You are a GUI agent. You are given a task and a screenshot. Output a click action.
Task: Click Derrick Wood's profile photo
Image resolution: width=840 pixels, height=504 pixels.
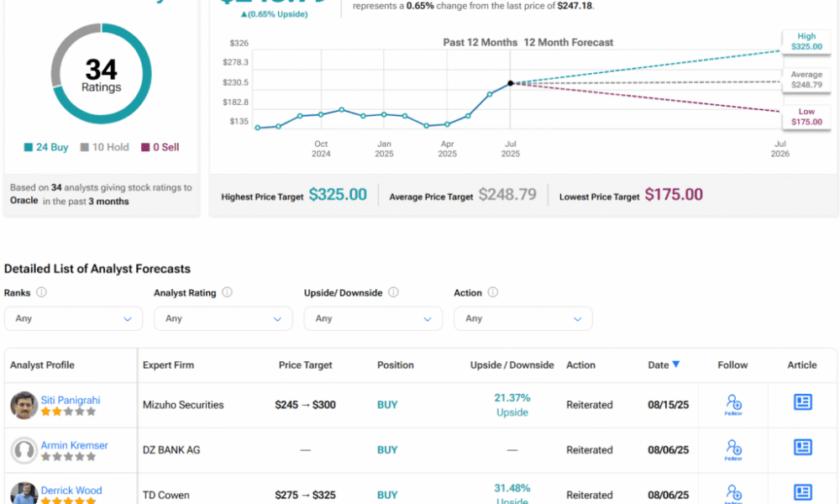pos(24,493)
